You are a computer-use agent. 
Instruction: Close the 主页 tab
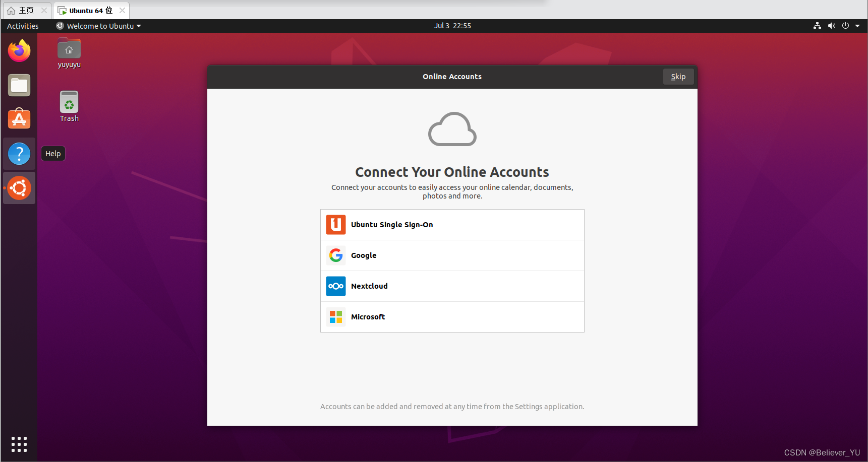44,11
